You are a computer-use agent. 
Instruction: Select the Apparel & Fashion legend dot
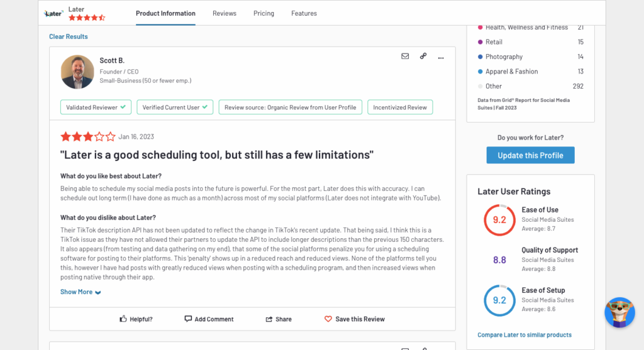pyautogui.click(x=480, y=72)
